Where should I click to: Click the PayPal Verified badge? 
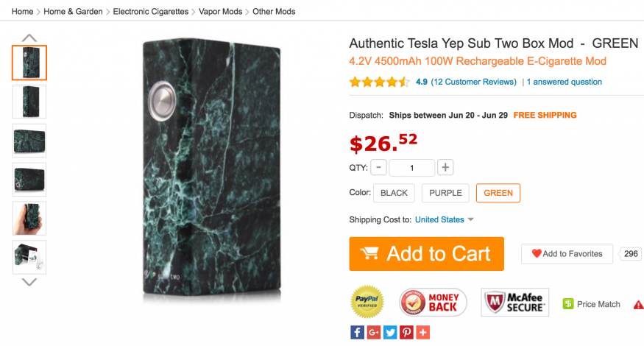pyautogui.click(x=369, y=303)
